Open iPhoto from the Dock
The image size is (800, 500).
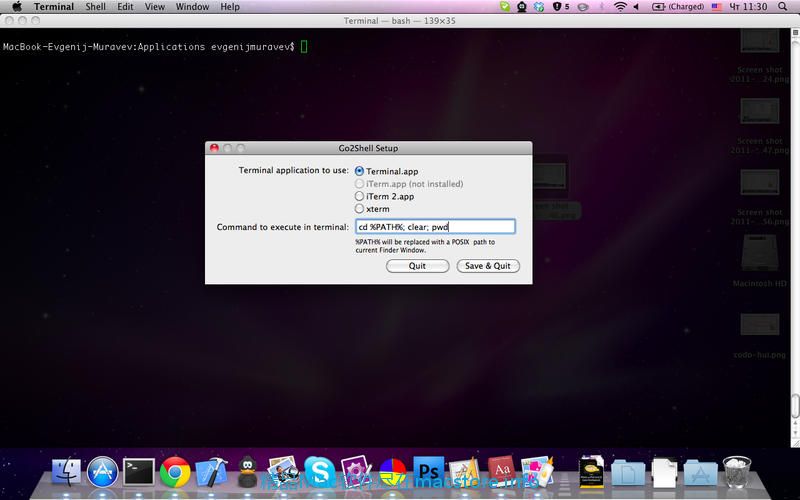(x=284, y=471)
